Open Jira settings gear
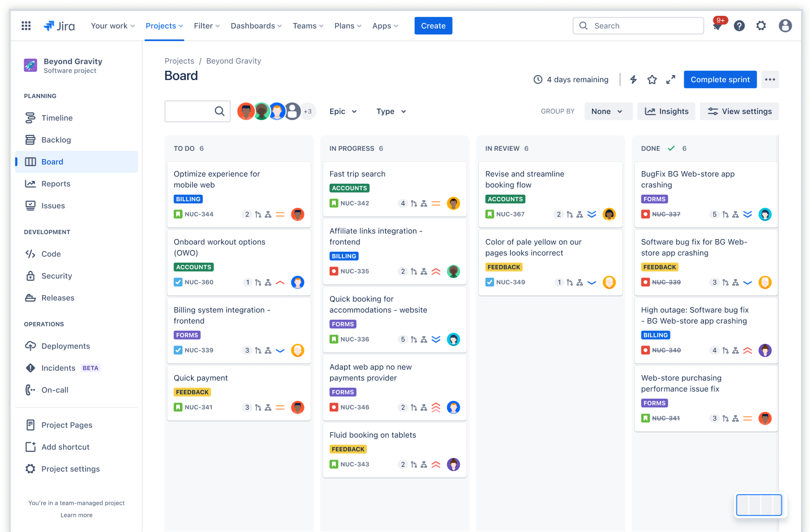This screenshot has width=812, height=532. pos(761,25)
